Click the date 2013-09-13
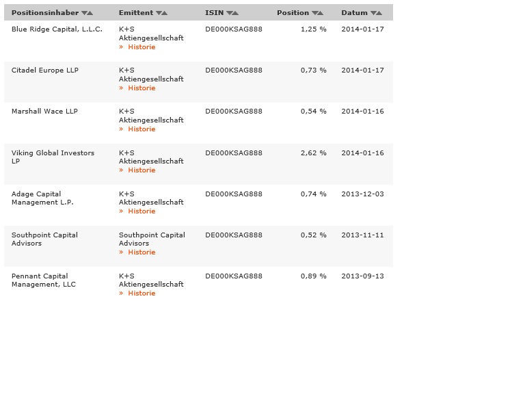The image size is (525, 420). click(x=362, y=276)
